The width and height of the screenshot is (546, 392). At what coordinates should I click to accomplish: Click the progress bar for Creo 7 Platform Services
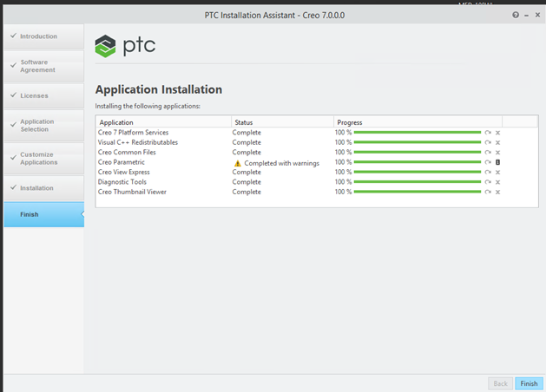(418, 132)
